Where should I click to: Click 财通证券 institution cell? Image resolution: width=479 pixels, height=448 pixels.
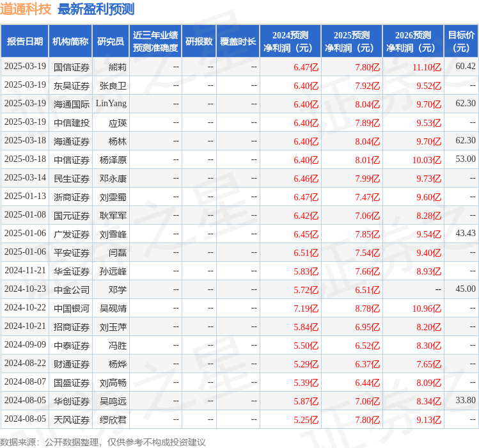[72, 364]
